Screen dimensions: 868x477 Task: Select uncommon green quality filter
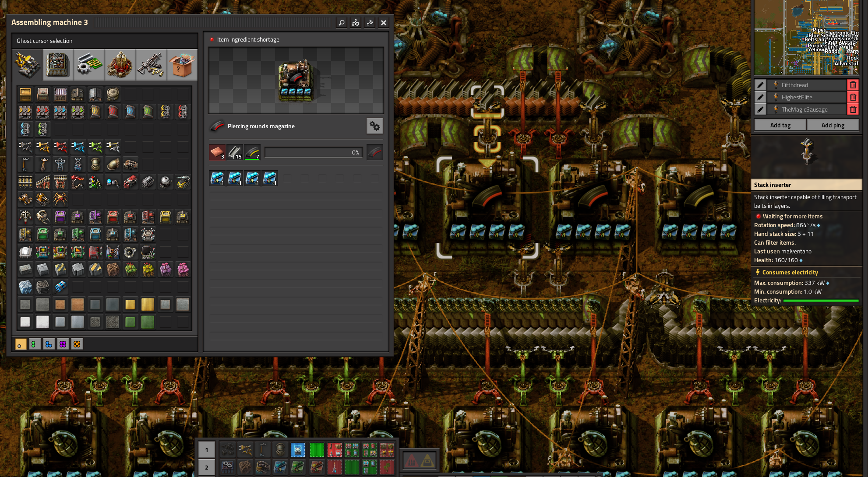[x=35, y=344]
